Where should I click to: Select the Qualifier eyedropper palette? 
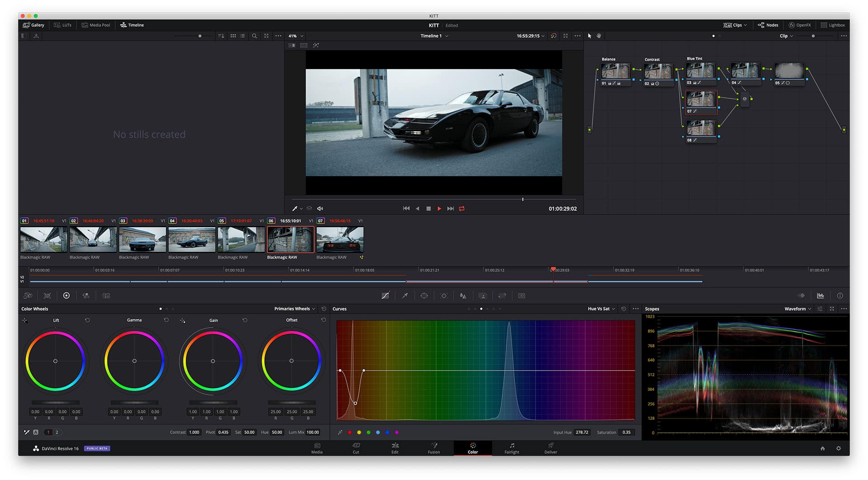point(405,295)
